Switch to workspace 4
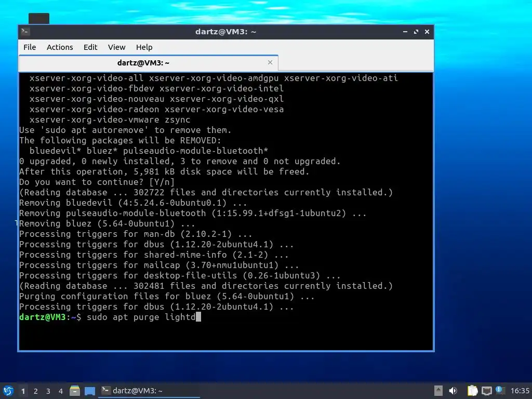The height and width of the screenshot is (399, 532). (61, 391)
